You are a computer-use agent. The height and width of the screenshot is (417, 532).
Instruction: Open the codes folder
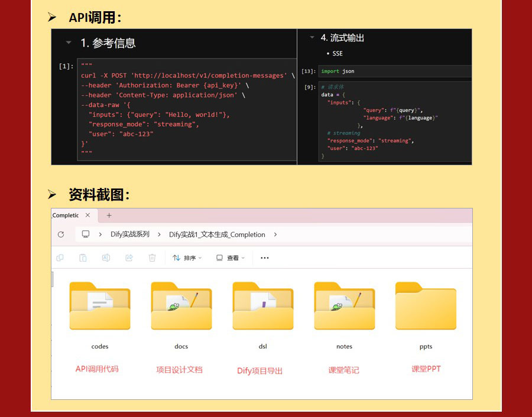tap(99, 307)
